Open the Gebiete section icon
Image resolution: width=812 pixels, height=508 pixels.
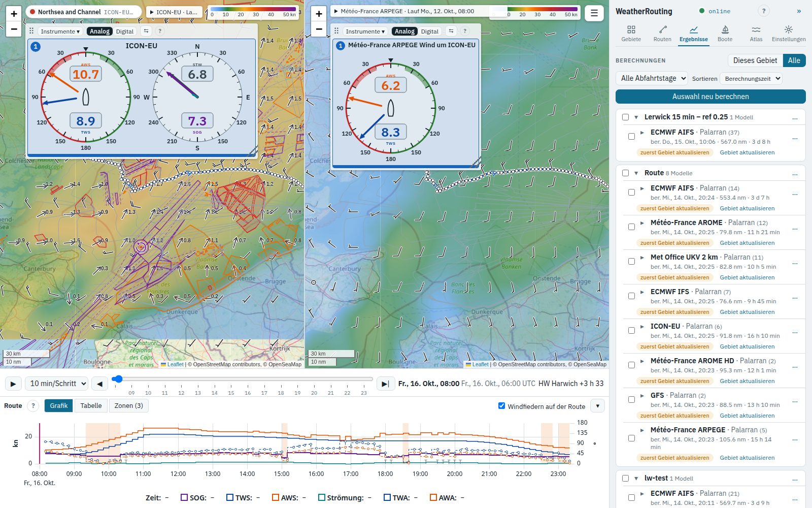coord(631,34)
